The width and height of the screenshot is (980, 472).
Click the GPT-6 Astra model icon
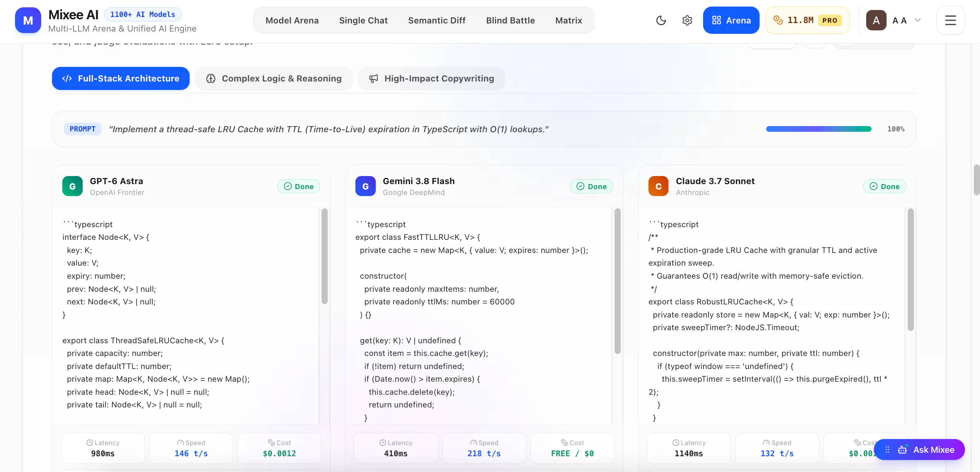tap(72, 186)
